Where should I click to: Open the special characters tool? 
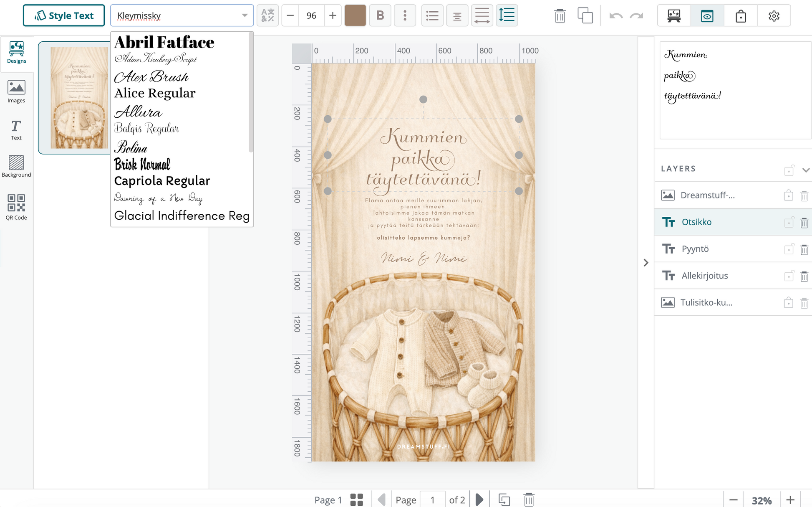click(x=267, y=15)
